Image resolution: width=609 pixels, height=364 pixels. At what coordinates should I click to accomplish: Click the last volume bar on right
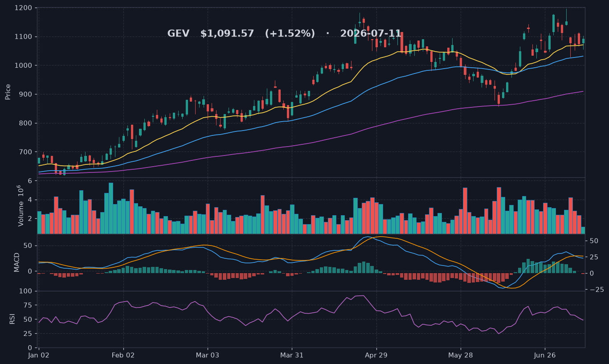583,230
